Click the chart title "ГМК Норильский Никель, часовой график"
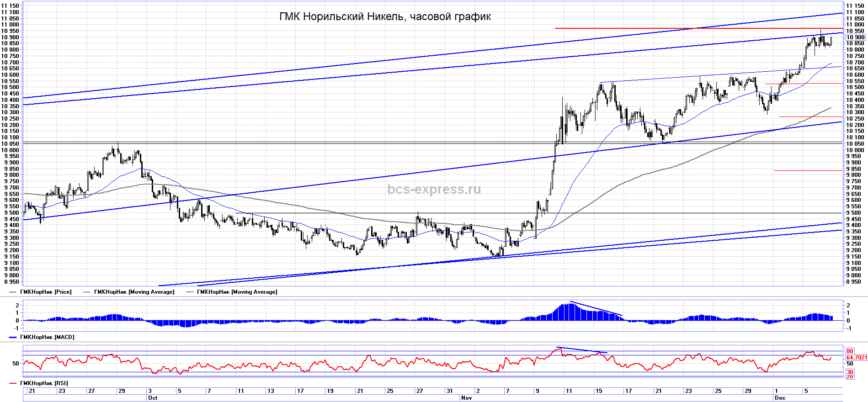868x402 pixels. pyautogui.click(x=385, y=17)
